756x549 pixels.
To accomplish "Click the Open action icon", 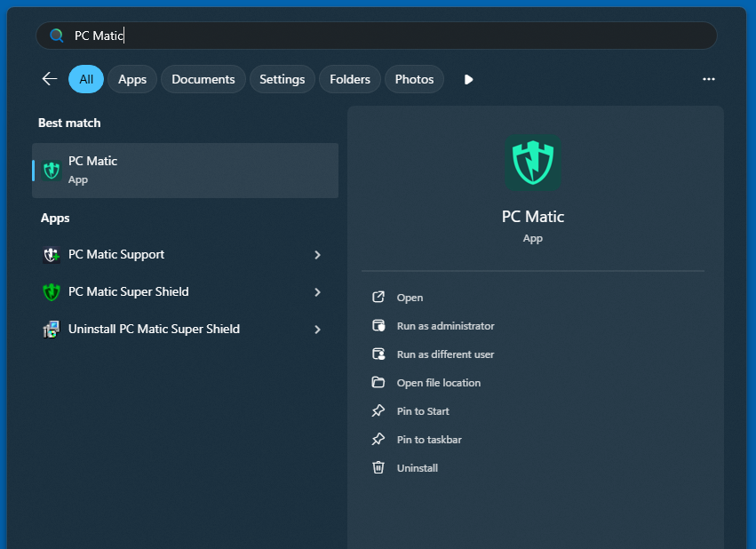I will click(x=378, y=297).
